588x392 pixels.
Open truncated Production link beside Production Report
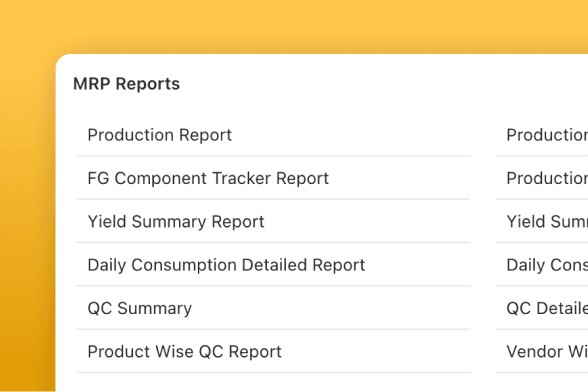547,135
